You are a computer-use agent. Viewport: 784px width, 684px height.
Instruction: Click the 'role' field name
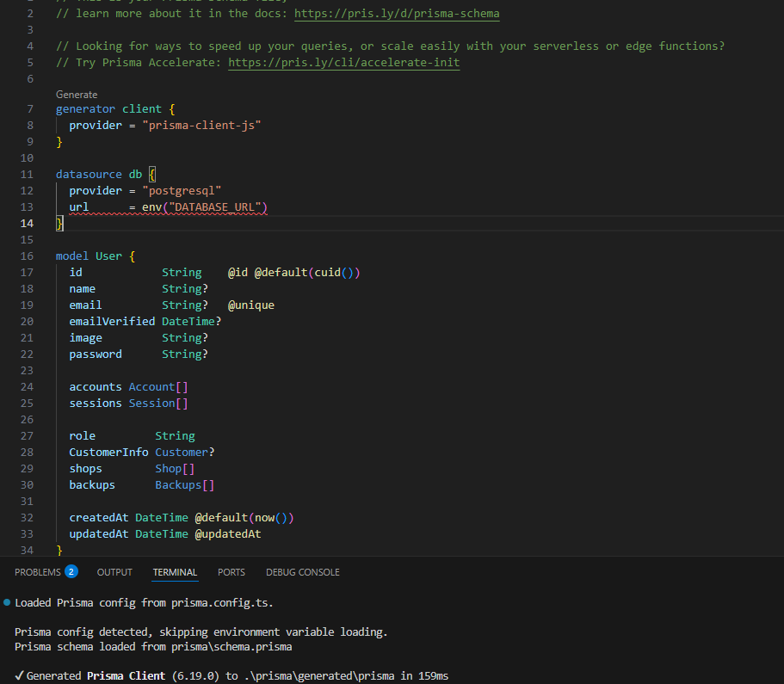coord(82,436)
